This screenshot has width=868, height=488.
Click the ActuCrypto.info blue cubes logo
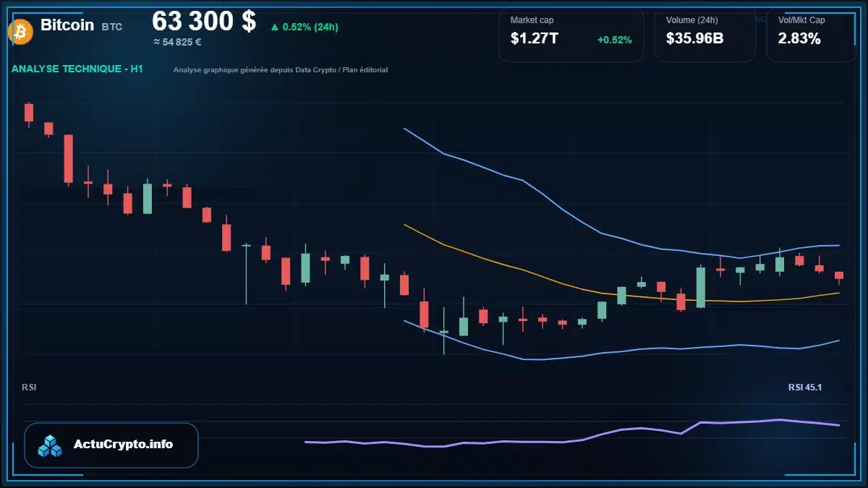(x=51, y=445)
